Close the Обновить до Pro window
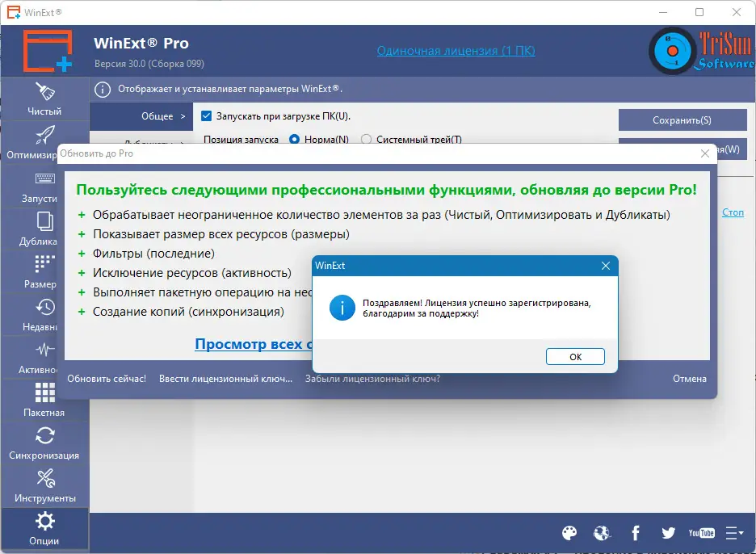This screenshot has width=756, height=554. pyautogui.click(x=705, y=153)
